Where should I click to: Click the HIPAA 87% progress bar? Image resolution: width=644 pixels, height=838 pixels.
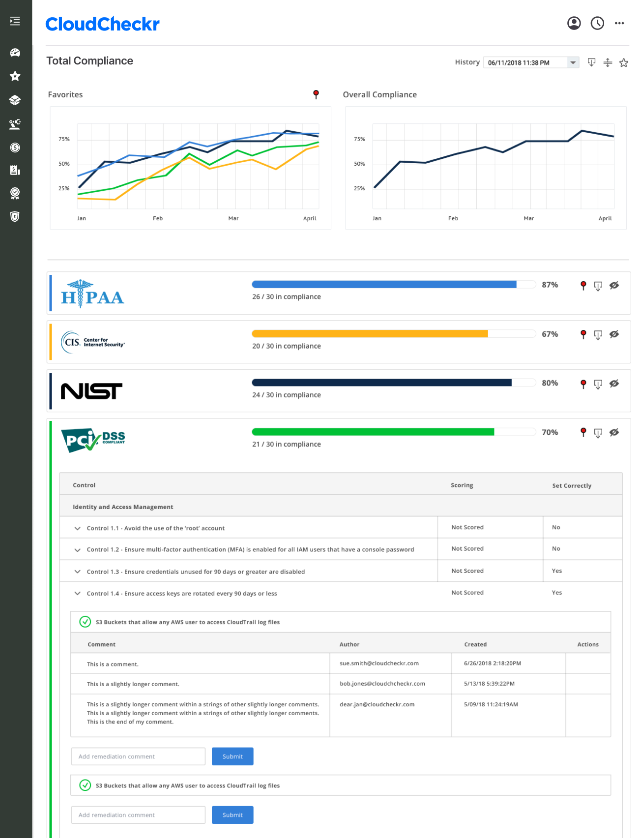point(394,284)
